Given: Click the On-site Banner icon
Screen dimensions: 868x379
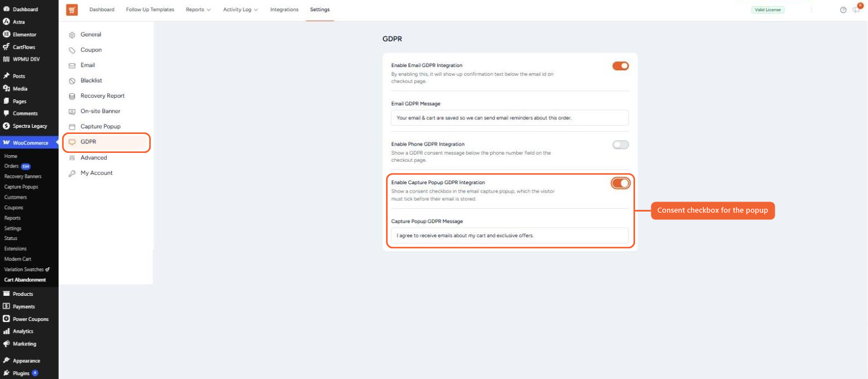Looking at the screenshot, I should click(72, 111).
